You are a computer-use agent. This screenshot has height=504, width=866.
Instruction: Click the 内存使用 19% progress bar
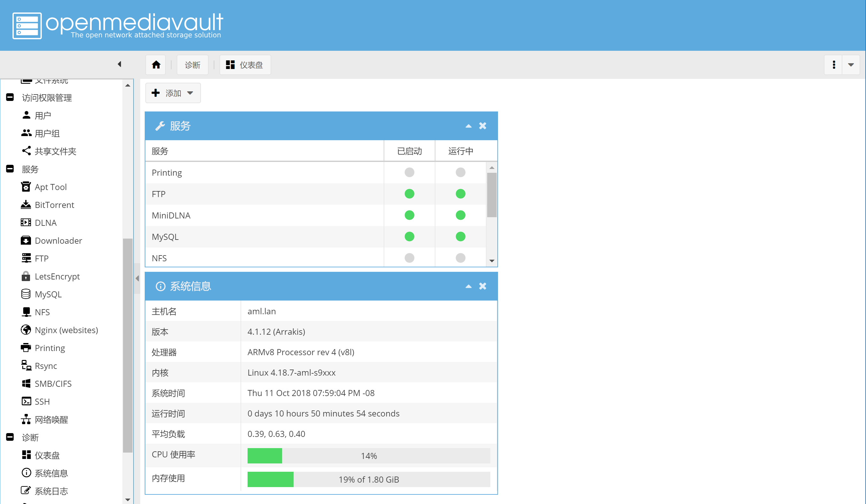click(369, 479)
